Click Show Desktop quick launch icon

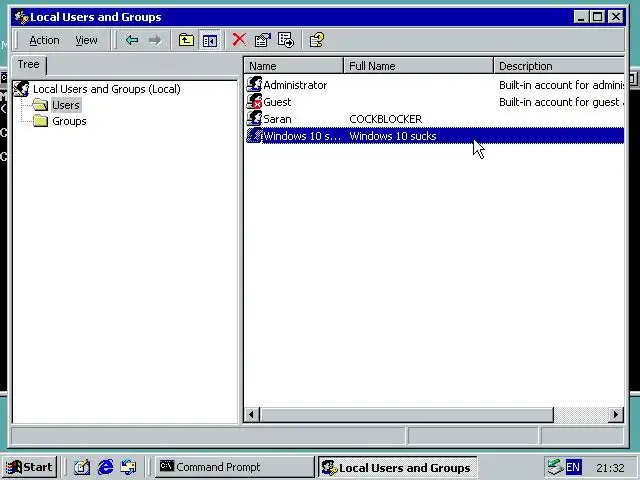[x=82, y=467]
